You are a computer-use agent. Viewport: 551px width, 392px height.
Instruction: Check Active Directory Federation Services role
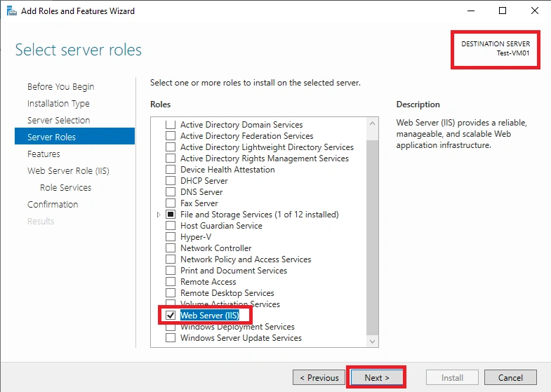pos(171,136)
